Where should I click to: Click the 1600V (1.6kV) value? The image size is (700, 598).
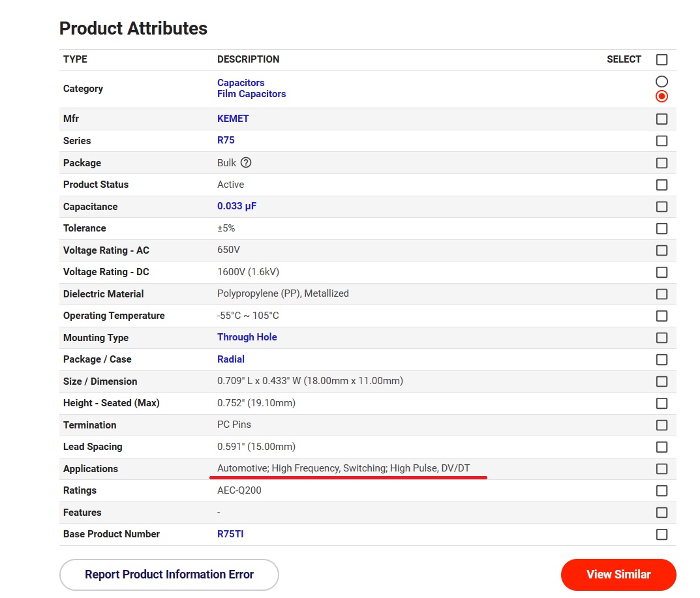[248, 272]
